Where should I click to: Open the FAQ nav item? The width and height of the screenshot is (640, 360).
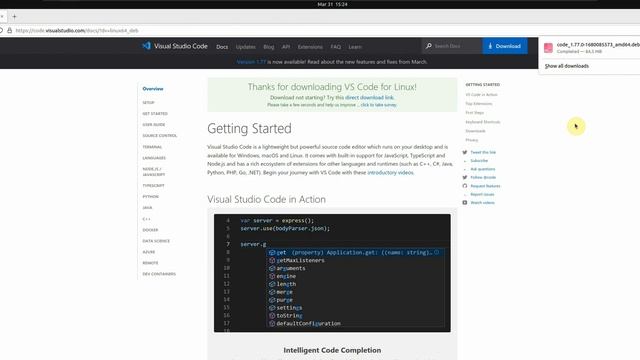(336, 47)
